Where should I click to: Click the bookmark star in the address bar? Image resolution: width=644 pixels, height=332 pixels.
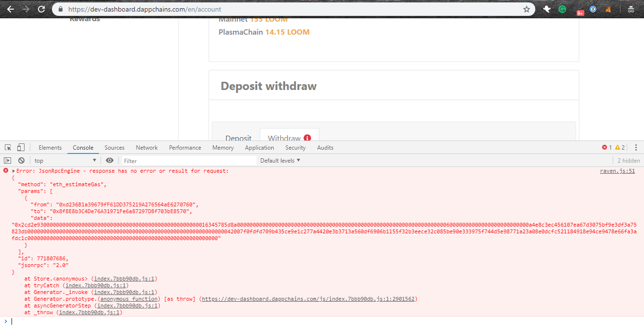pos(527,9)
